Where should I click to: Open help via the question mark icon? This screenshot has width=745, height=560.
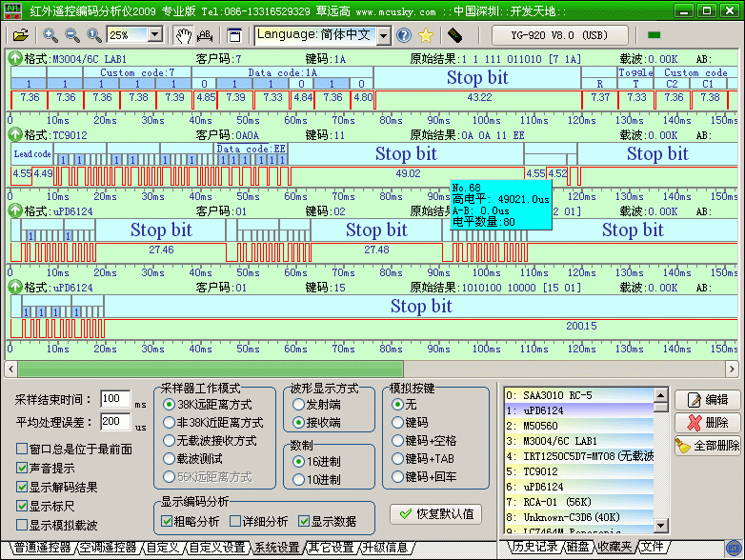coord(404,35)
